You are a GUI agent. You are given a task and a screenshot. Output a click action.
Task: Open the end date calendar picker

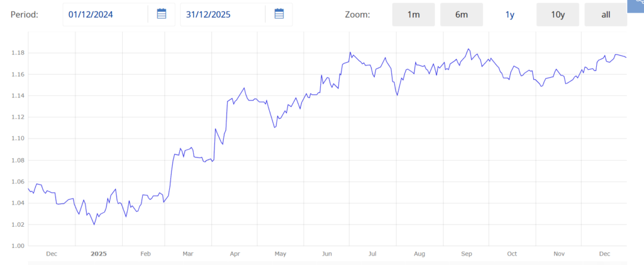[x=279, y=14]
